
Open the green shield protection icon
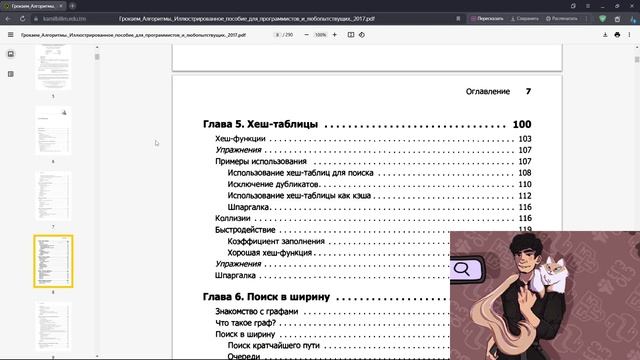pyautogui.click(x=602, y=19)
